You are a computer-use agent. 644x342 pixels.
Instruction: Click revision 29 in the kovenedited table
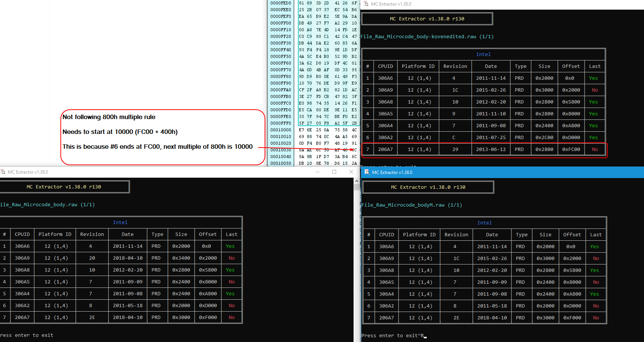[455, 149]
